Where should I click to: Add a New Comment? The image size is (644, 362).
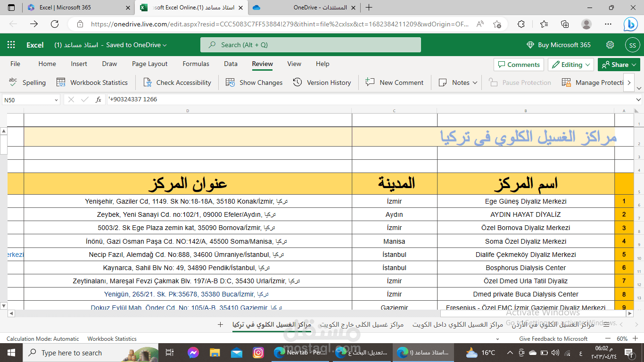click(395, 82)
